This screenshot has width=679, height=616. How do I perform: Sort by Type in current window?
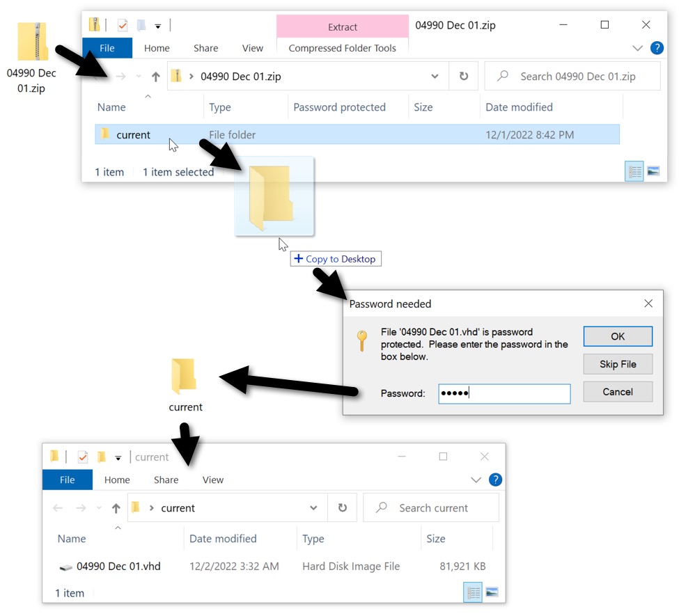click(x=313, y=539)
